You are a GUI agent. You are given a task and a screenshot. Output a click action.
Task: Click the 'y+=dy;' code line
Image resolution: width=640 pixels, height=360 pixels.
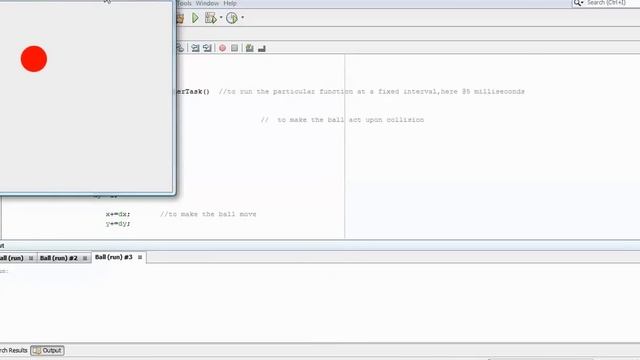pos(118,224)
